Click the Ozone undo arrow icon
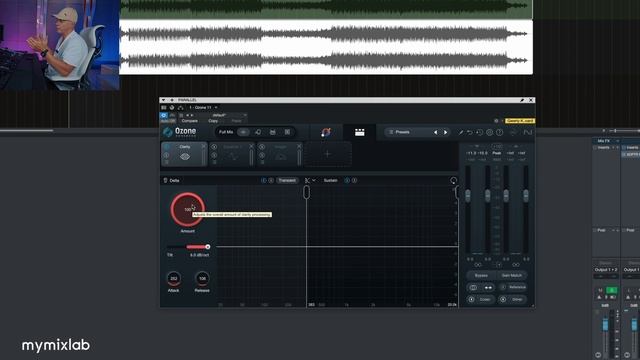Image resolution: width=640 pixels, height=360 pixels. click(x=470, y=132)
